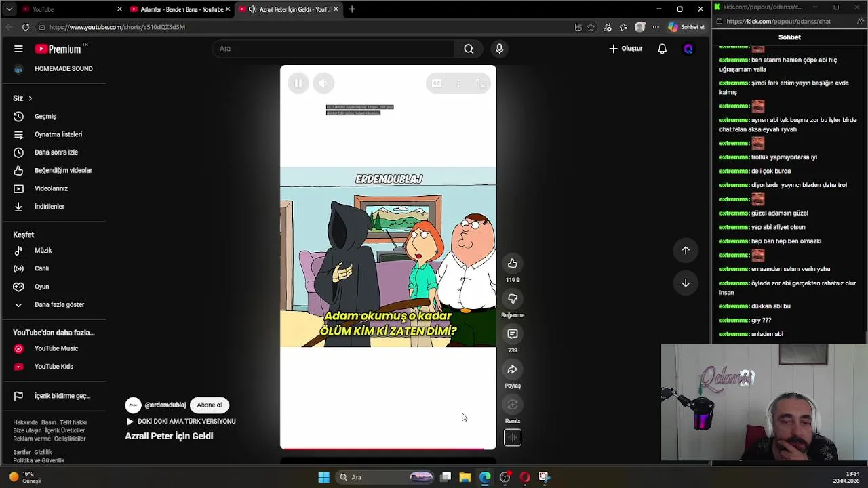This screenshot has width=868, height=488.
Task: Go to the next short with down arrow
Action: 686,283
